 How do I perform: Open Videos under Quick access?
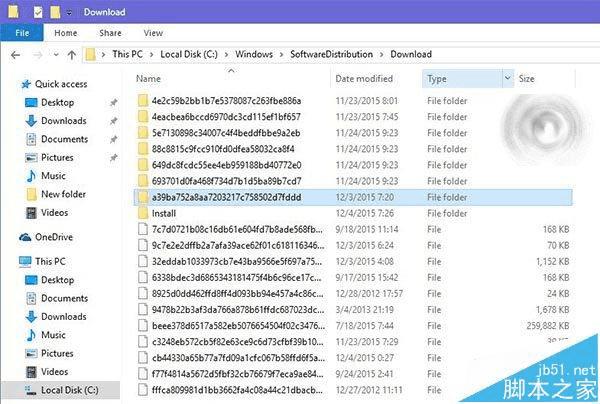point(54,213)
